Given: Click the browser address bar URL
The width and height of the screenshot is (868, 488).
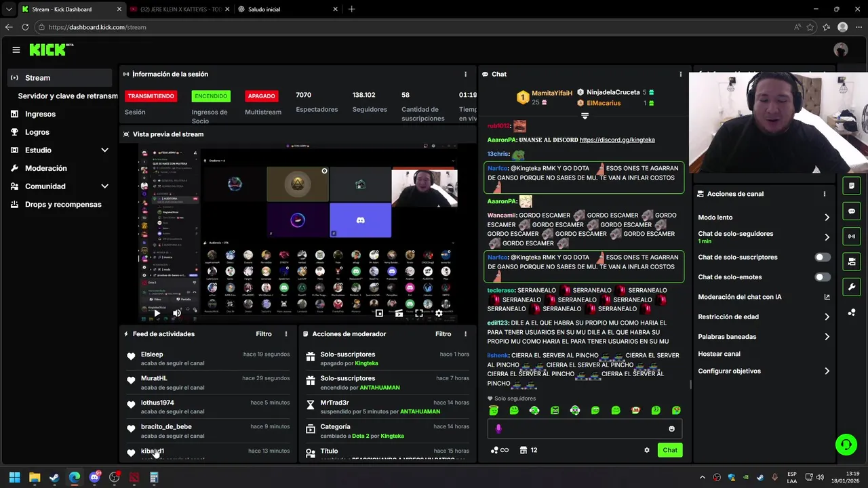Looking at the screenshot, I should (x=97, y=27).
